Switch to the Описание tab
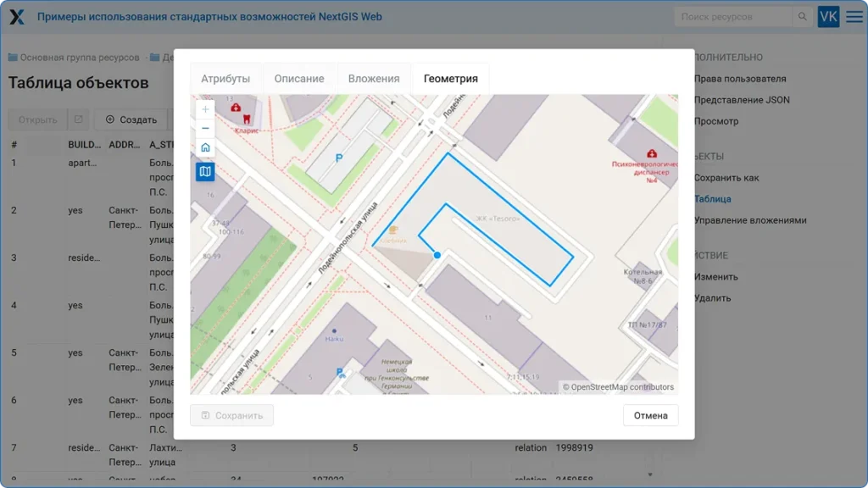Image resolution: width=868 pixels, height=488 pixels. [299, 79]
